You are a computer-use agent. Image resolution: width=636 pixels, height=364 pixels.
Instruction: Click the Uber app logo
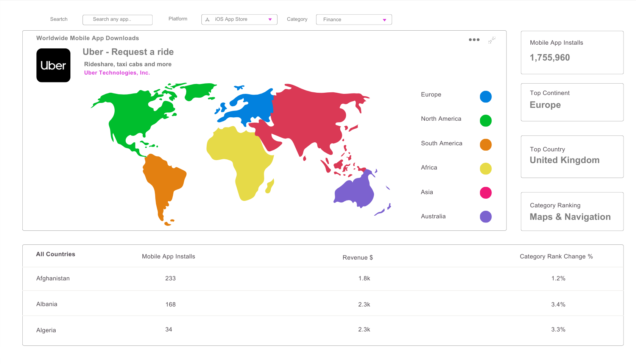point(53,65)
